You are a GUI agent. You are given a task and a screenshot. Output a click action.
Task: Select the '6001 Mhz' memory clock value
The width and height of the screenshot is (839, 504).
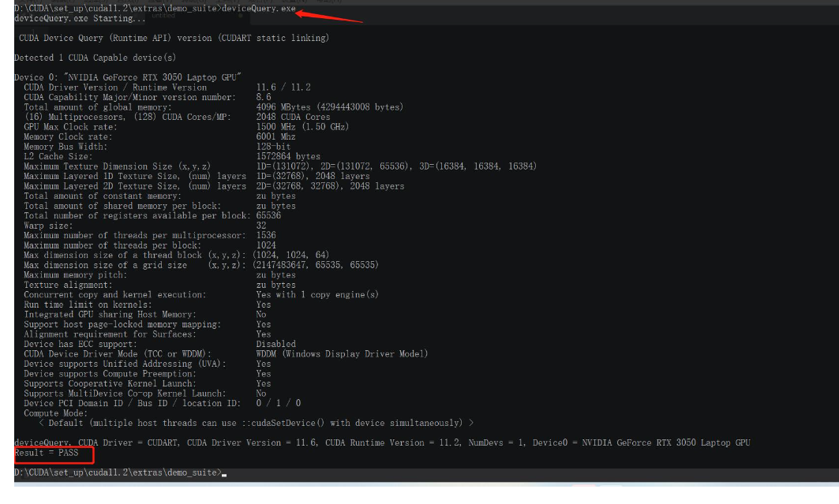275,136
